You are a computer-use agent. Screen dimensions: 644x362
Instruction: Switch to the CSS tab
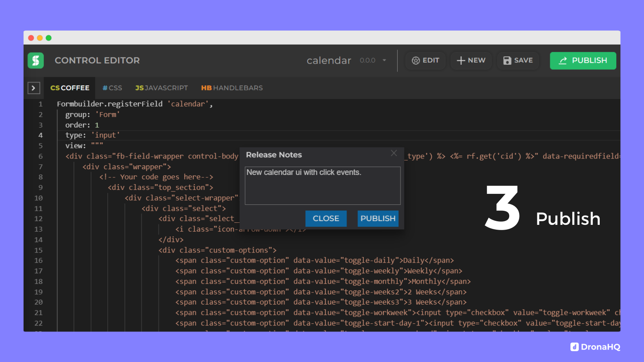(x=112, y=88)
